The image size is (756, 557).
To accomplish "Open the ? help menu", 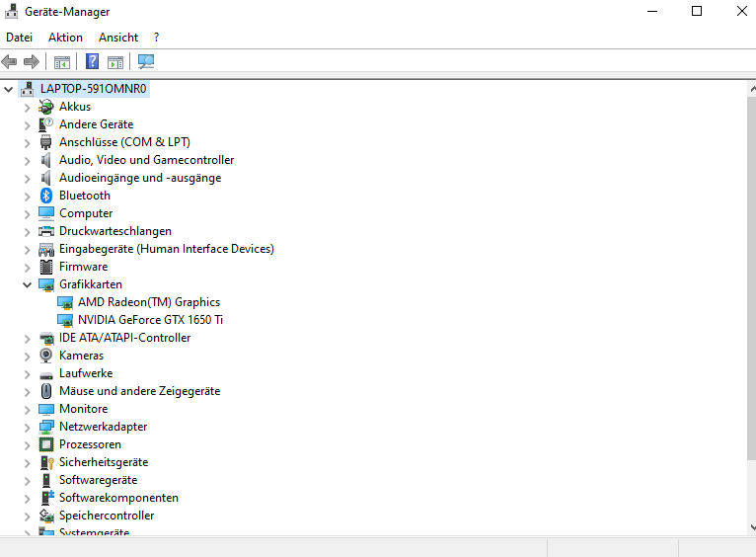I will [x=156, y=38].
